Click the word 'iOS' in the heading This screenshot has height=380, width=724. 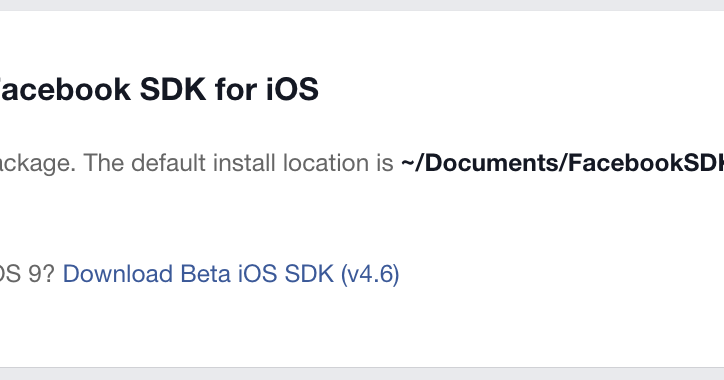click(x=292, y=89)
